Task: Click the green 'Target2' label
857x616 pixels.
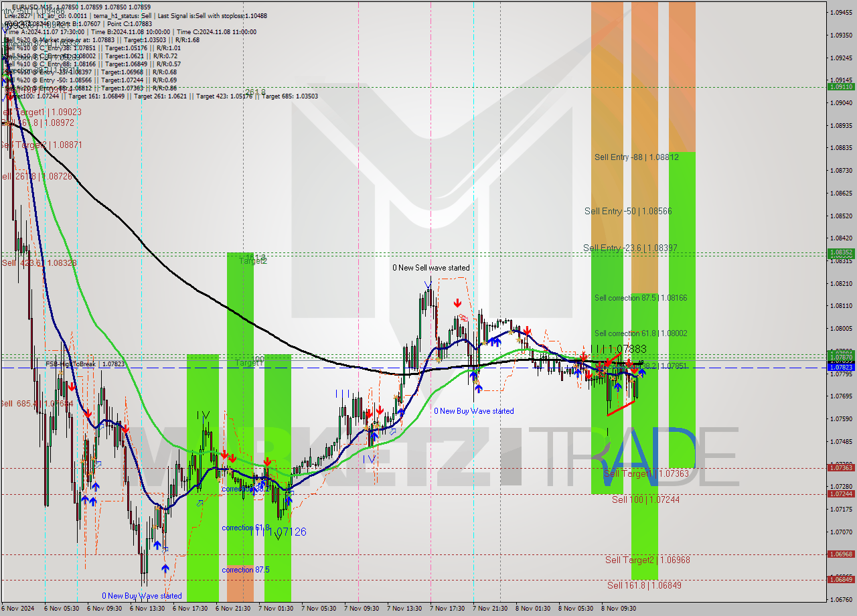Action: (253, 261)
